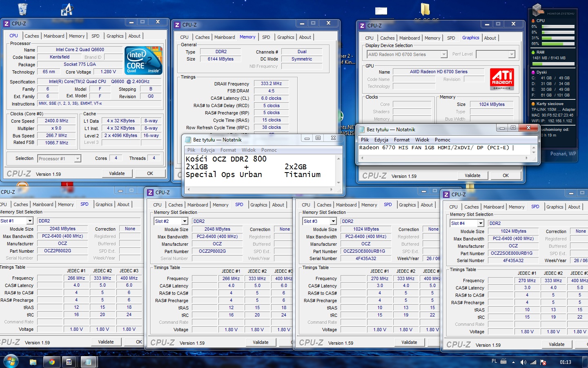Click the CPU-Z icon in the Processor window title bar

7,24
